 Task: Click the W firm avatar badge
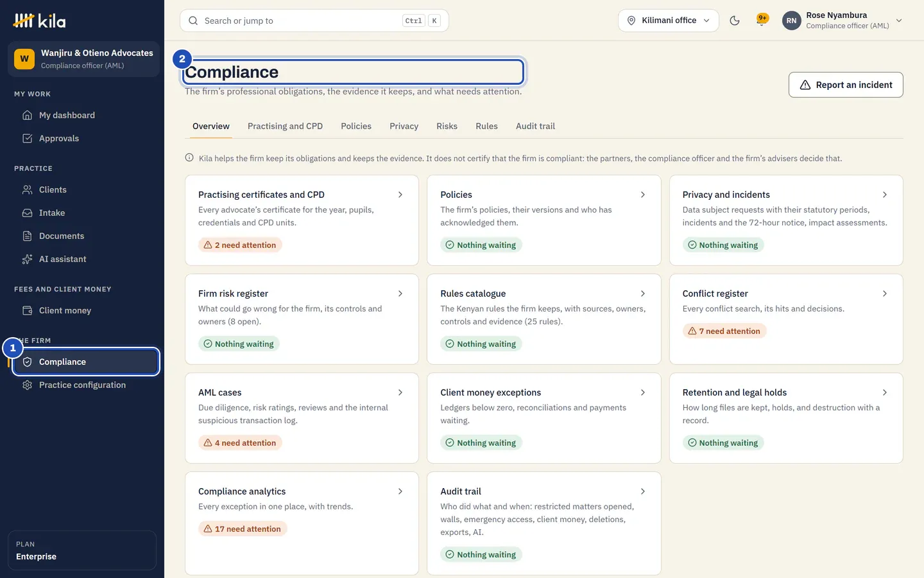24,59
